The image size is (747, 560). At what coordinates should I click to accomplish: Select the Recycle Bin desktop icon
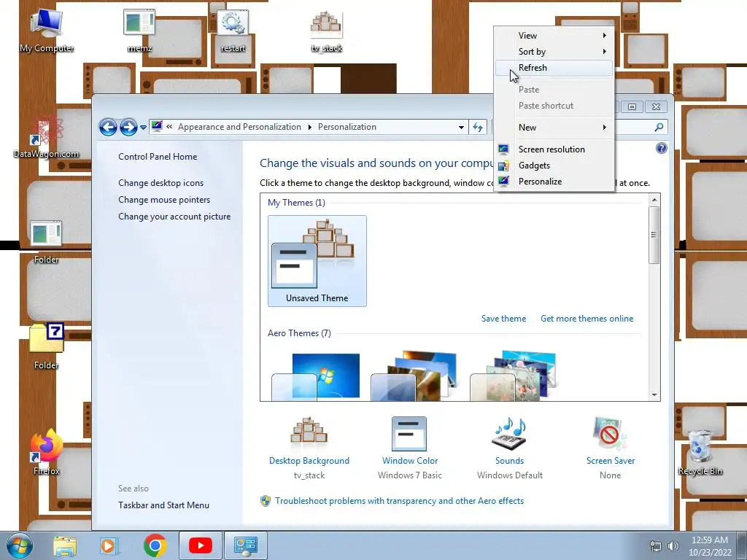coord(700,452)
